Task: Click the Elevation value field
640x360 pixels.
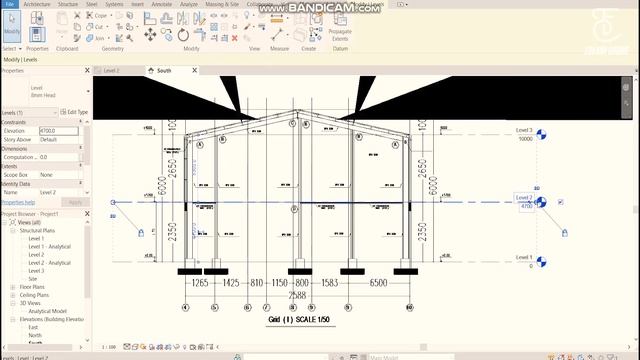Action: pyautogui.click(x=59, y=131)
